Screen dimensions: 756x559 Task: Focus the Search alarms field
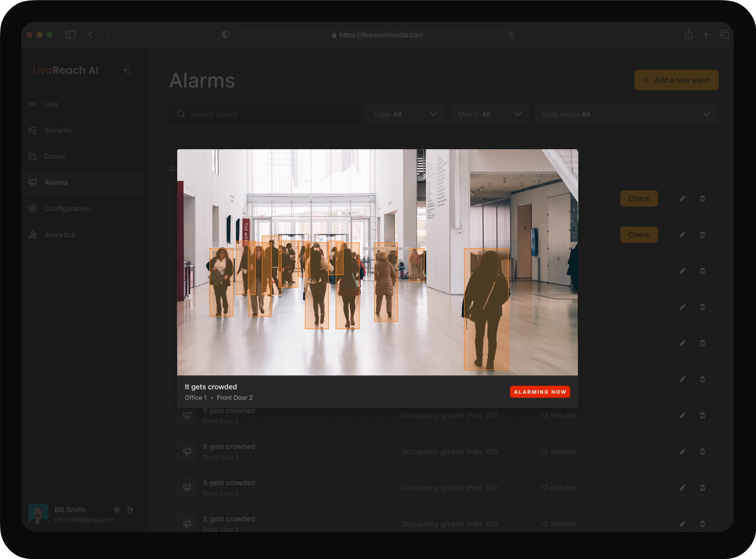click(265, 114)
